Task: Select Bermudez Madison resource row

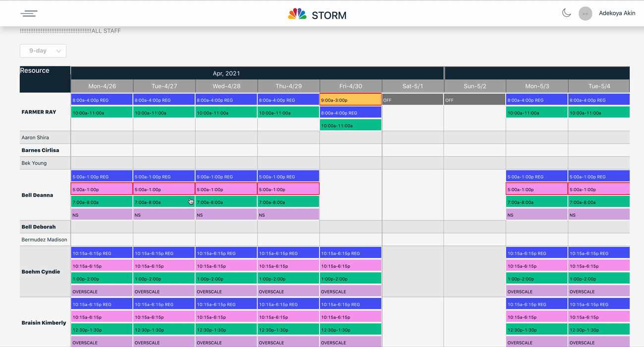Action: 45,239
